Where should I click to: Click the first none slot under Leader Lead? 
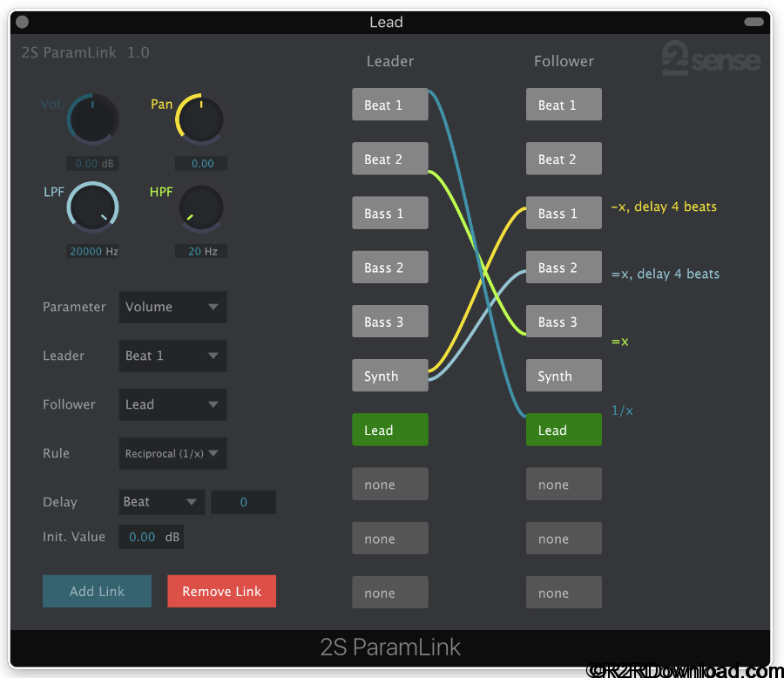click(390, 484)
